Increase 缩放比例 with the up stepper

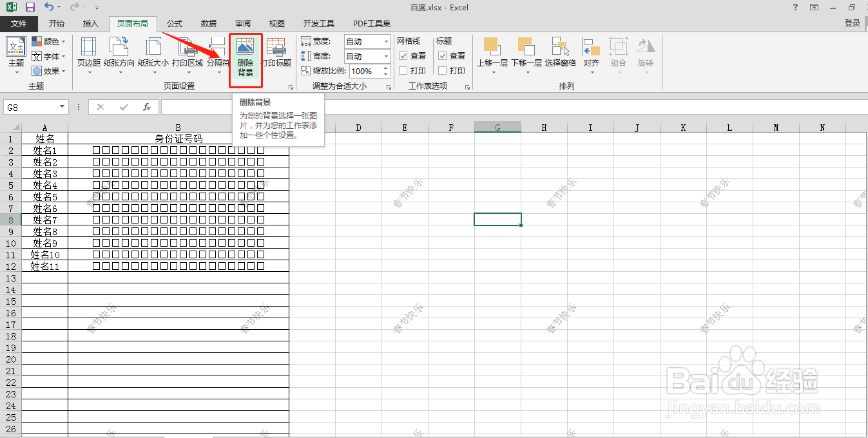(385, 68)
